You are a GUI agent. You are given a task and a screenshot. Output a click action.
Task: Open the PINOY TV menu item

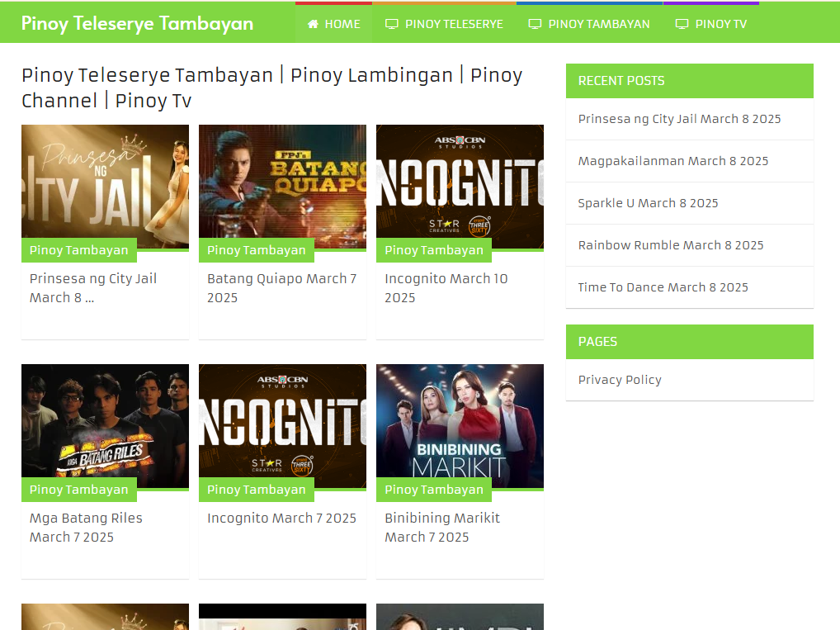711,24
